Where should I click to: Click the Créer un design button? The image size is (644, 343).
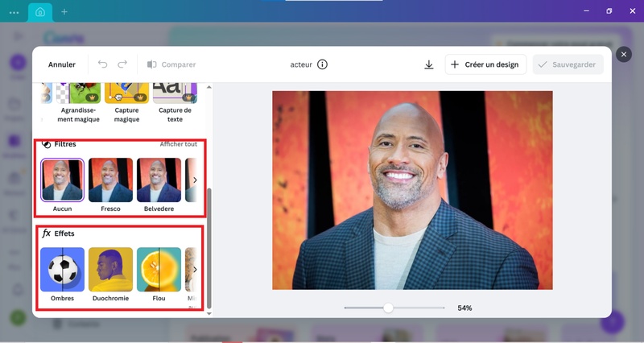[485, 64]
